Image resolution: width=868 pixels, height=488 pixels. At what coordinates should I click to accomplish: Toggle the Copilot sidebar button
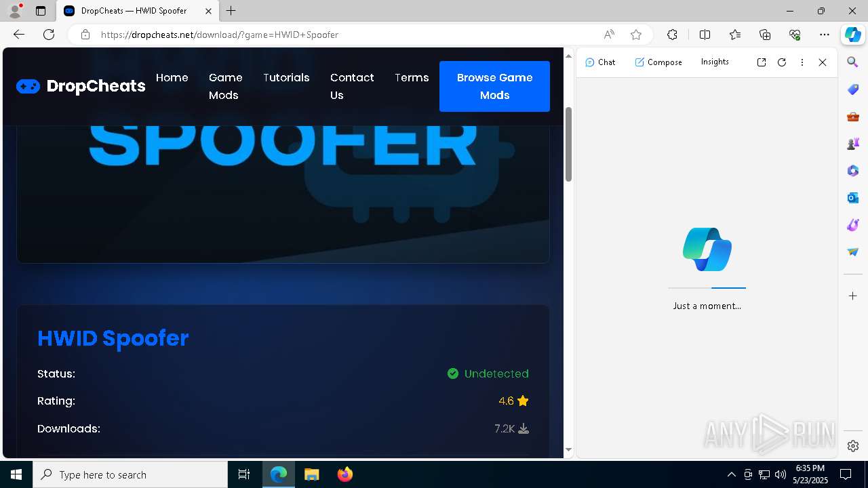[853, 35]
